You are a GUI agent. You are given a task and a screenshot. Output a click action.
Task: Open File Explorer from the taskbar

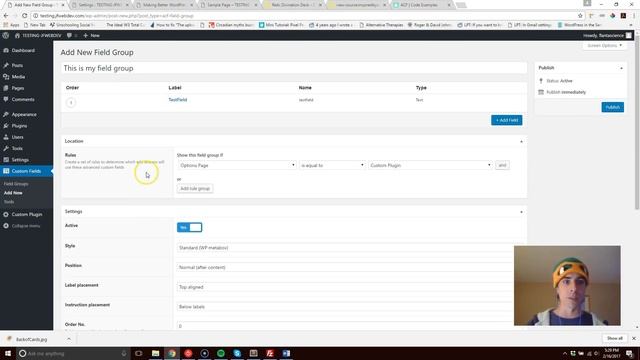click(156, 353)
